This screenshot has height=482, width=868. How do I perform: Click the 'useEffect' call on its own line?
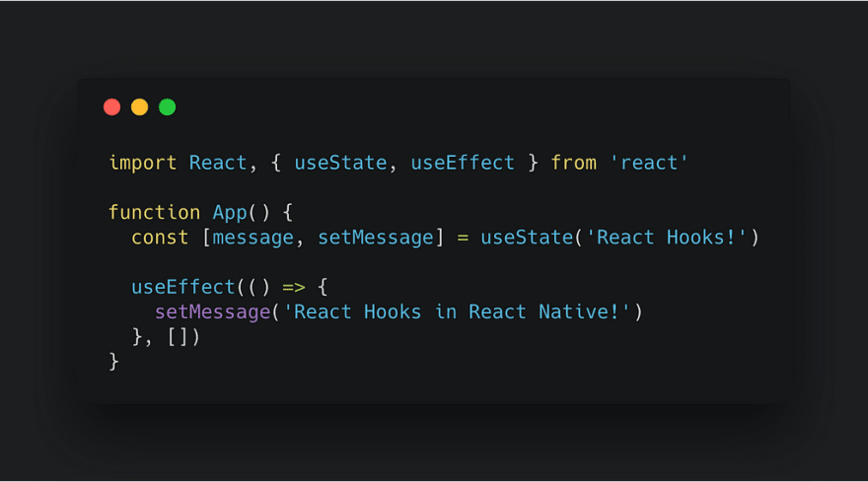[x=183, y=287]
